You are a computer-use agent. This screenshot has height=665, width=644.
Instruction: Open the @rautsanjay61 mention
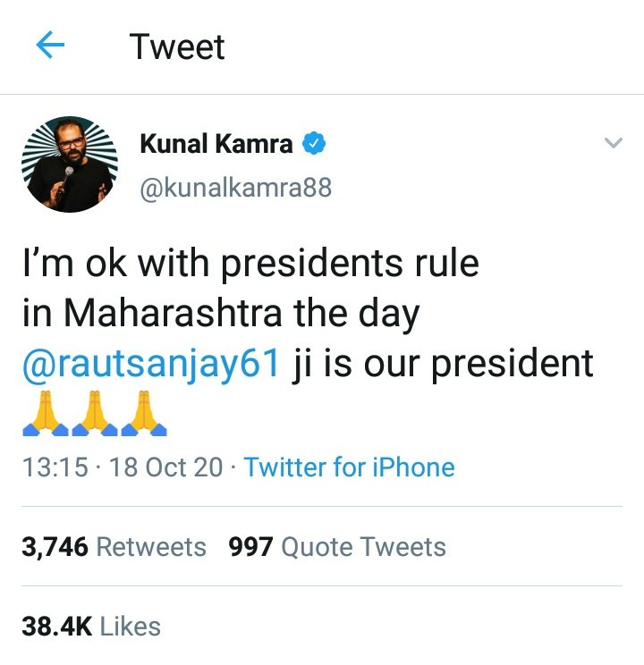click(x=150, y=363)
